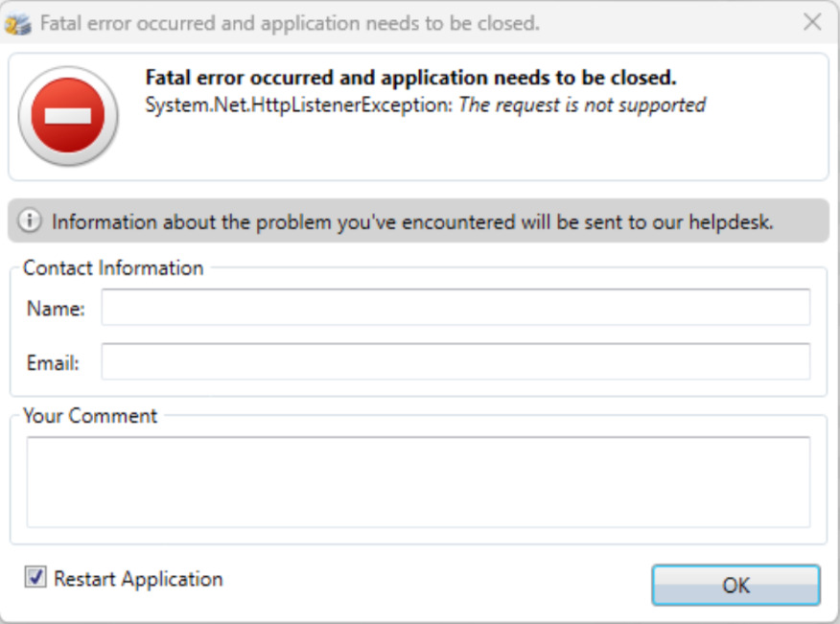
Task: Click inside the Your Comment text area
Action: 418,481
